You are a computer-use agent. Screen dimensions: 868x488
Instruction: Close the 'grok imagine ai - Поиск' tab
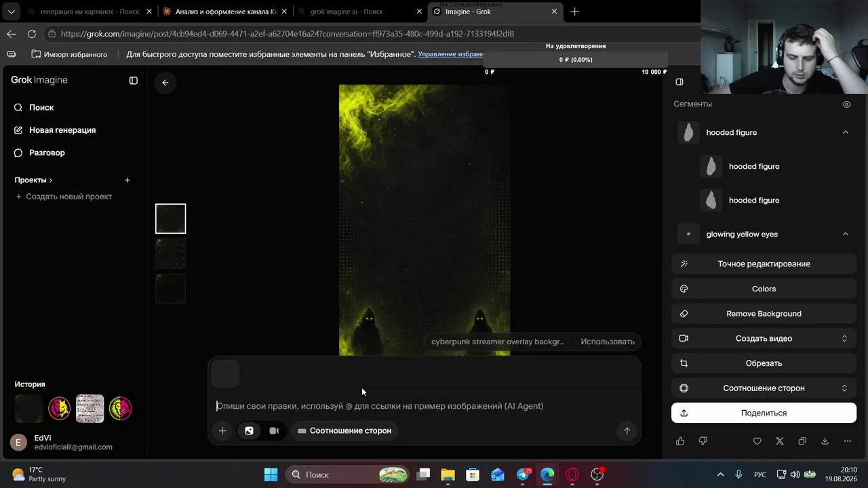(419, 12)
